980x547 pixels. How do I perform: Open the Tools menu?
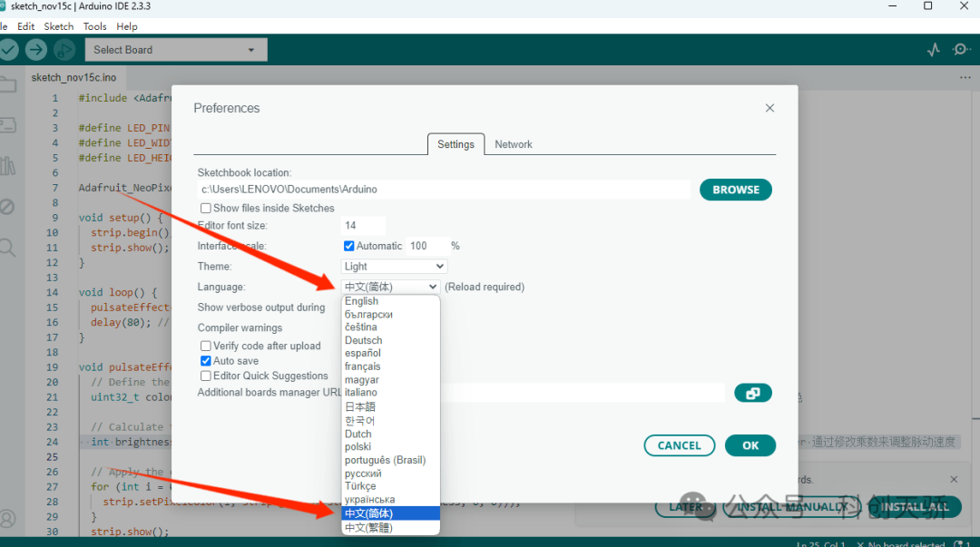pos(95,26)
